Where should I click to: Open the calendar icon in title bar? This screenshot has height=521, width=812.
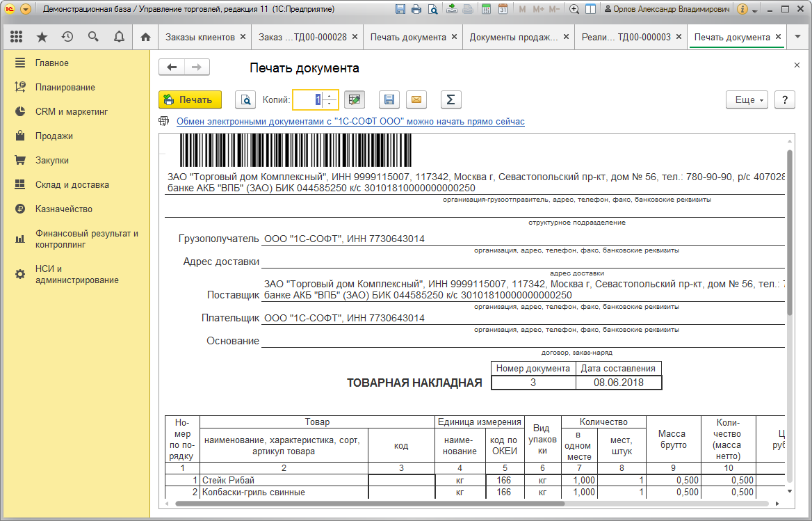503,9
